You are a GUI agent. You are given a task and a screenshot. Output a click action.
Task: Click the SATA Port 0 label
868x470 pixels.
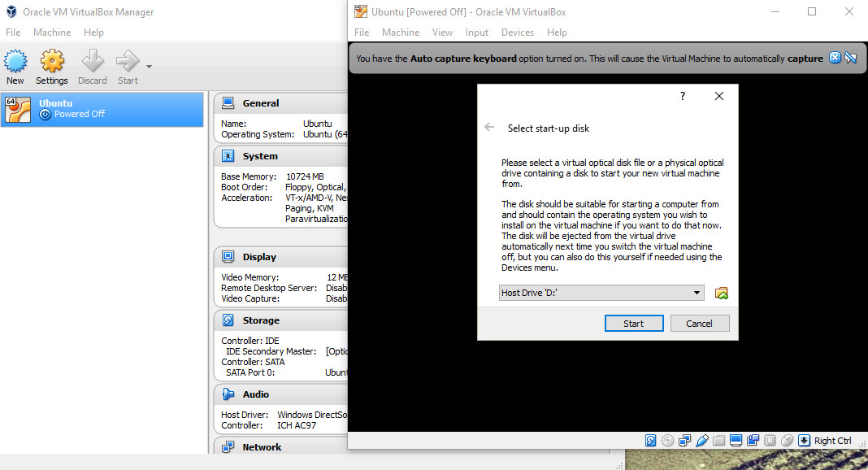click(250, 372)
